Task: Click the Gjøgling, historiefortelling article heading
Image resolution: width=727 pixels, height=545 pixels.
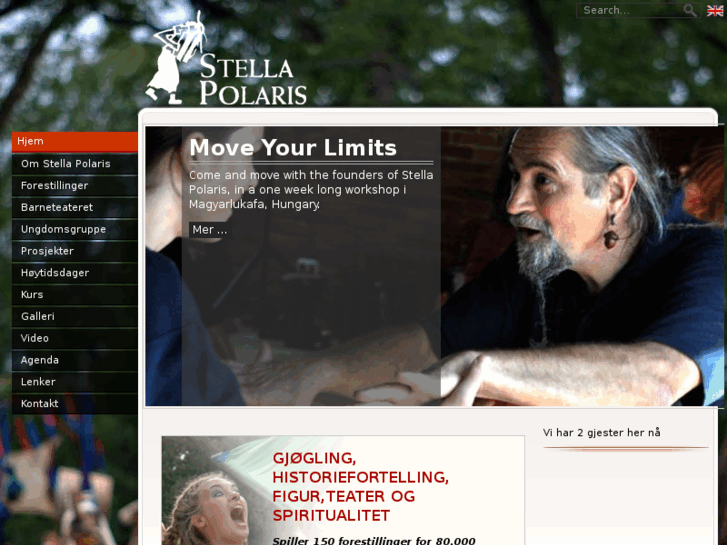Action: (x=360, y=487)
